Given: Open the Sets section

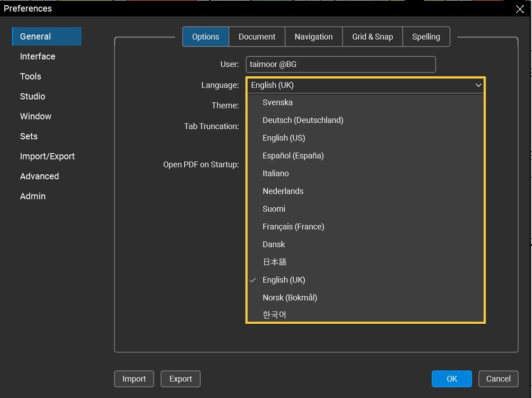Looking at the screenshot, I should click(29, 136).
